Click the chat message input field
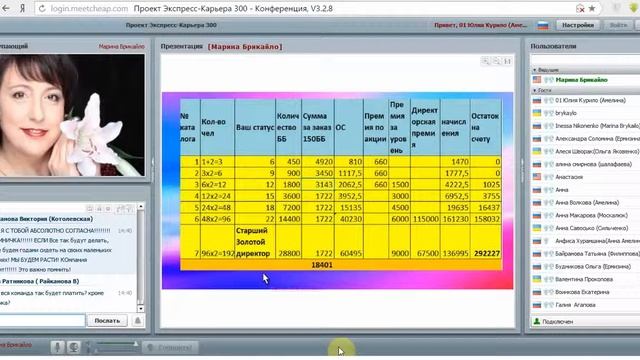Viewport: 640px width, 360px height. tap(42, 321)
